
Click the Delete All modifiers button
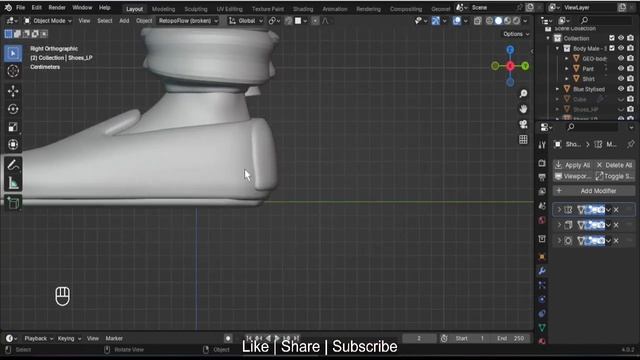(614, 165)
